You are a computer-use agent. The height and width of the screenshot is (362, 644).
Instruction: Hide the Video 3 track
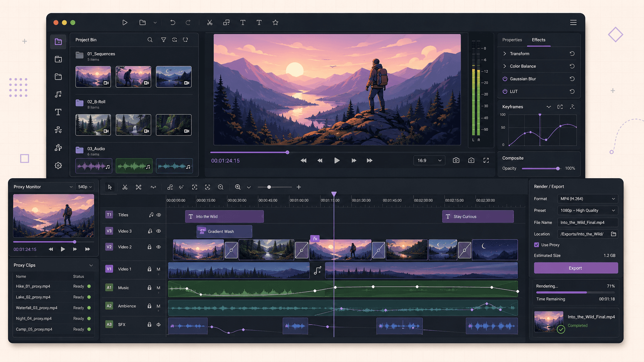159,231
